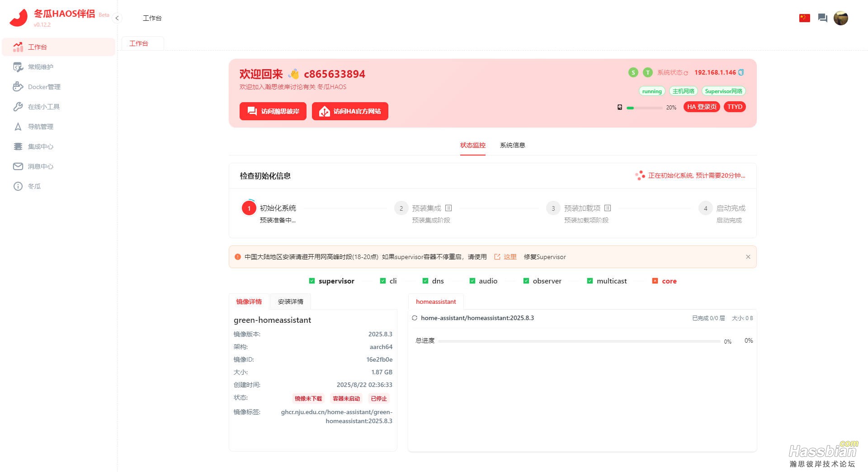Click the green S status badge

[x=633, y=72]
